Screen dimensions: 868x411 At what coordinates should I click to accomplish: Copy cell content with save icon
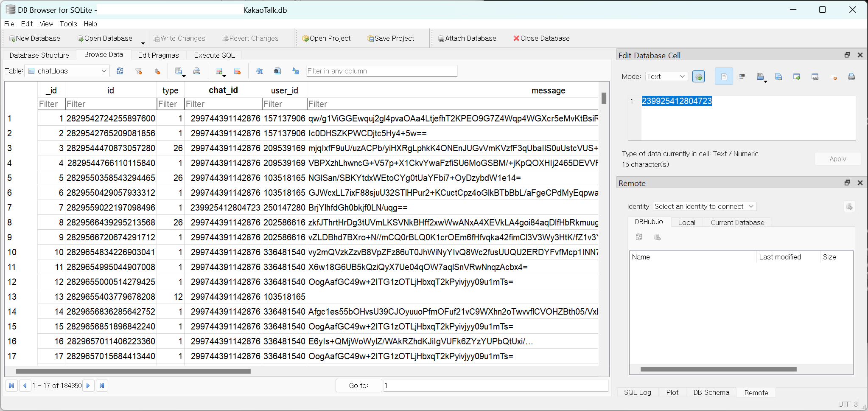tap(778, 76)
